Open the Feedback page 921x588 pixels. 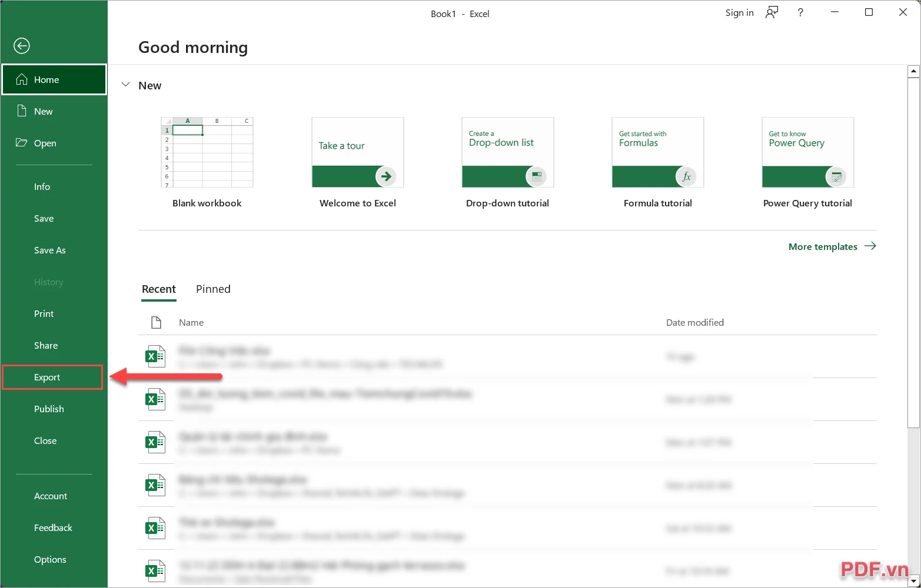pyautogui.click(x=54, y=527)
